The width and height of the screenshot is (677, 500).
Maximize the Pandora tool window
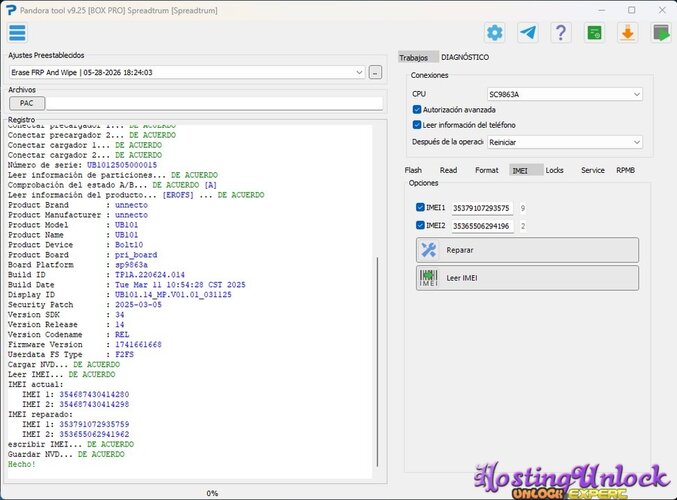(x=632, y=10)
